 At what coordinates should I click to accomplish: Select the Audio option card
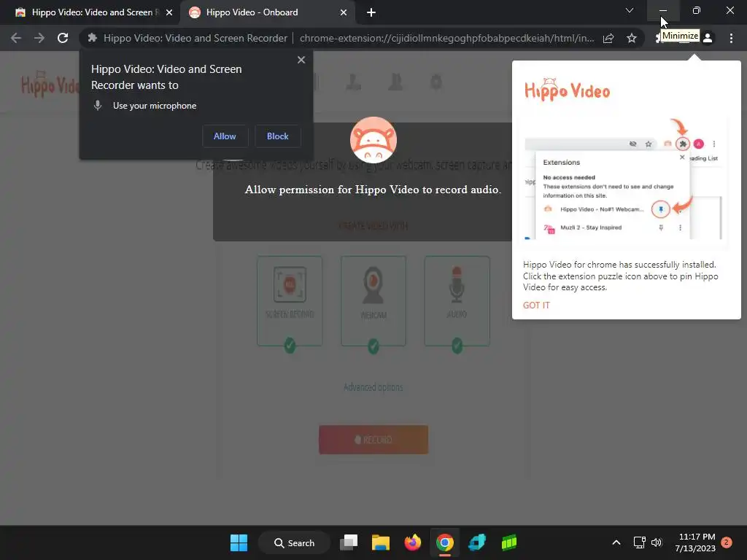[457, 301]
